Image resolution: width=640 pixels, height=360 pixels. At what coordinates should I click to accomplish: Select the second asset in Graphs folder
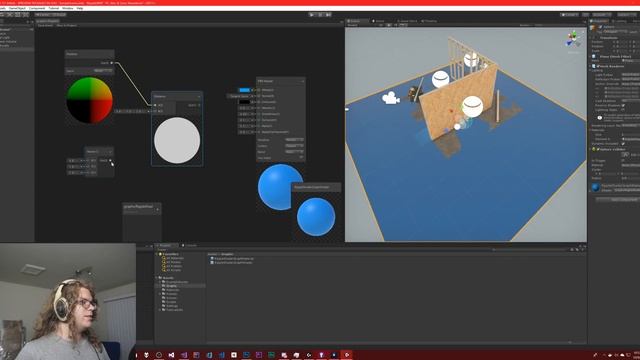231,262
